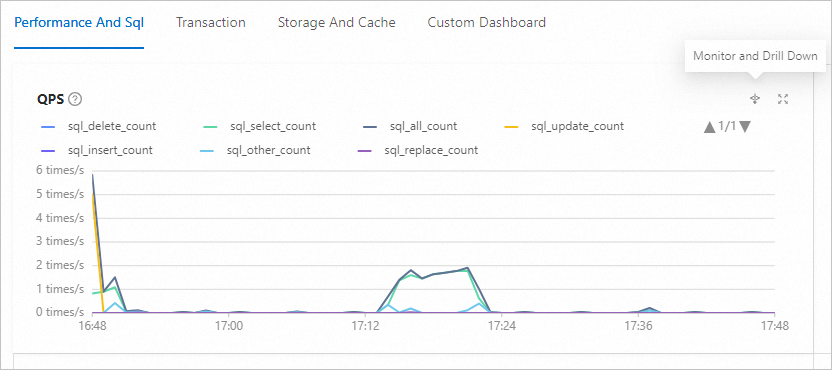Switch to the Transaction tab
Viewport: 832px width, 370px height.
click(211, 22)
